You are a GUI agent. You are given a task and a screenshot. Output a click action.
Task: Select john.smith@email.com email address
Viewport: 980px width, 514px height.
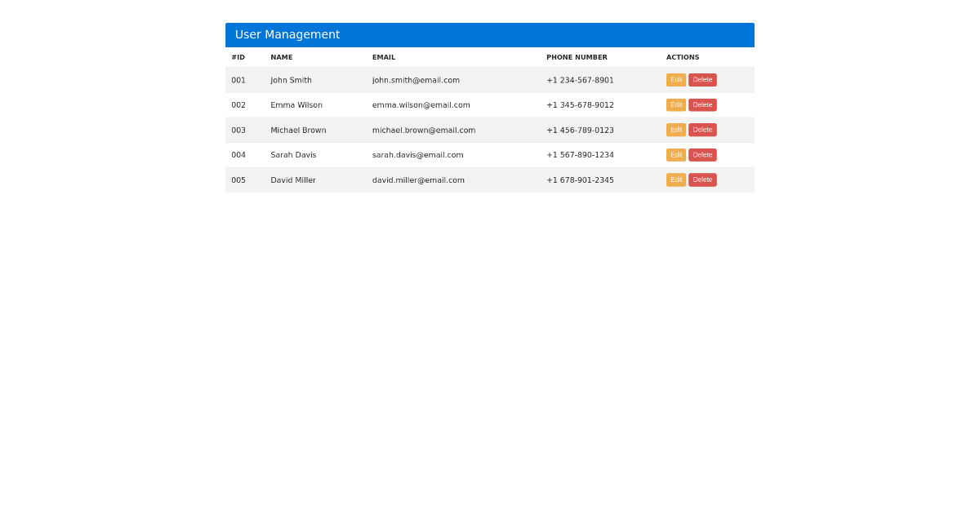pyautogui.click(x=416, y=80)
